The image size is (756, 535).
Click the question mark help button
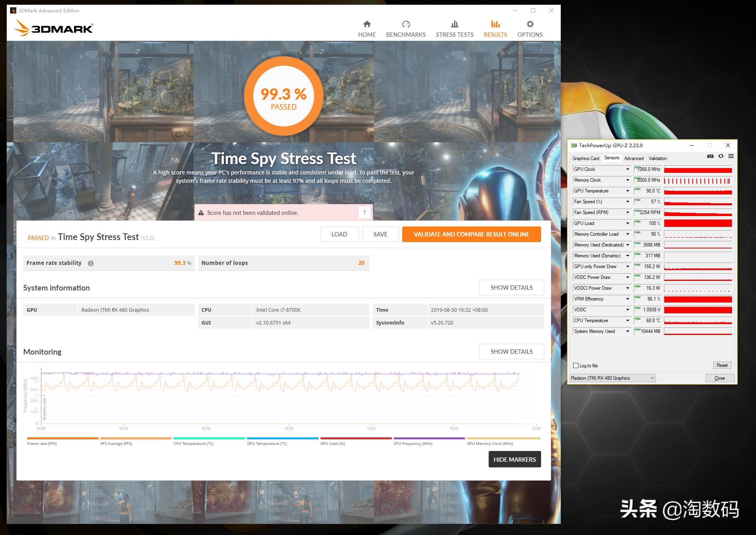coord(364,212)
